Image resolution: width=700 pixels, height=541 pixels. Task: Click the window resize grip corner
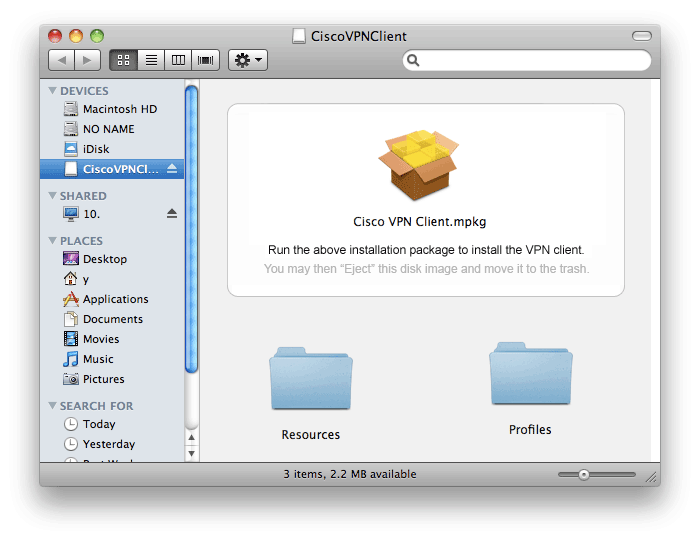click(x=652, y=478)
